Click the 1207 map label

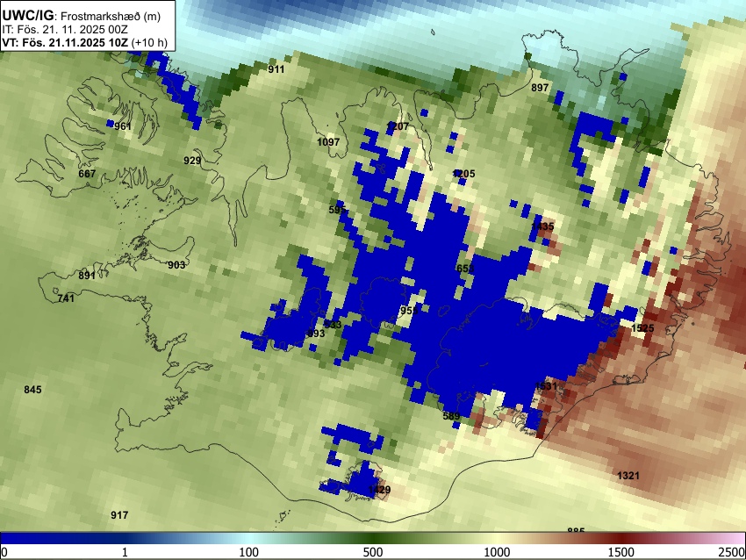pos(398,126)
